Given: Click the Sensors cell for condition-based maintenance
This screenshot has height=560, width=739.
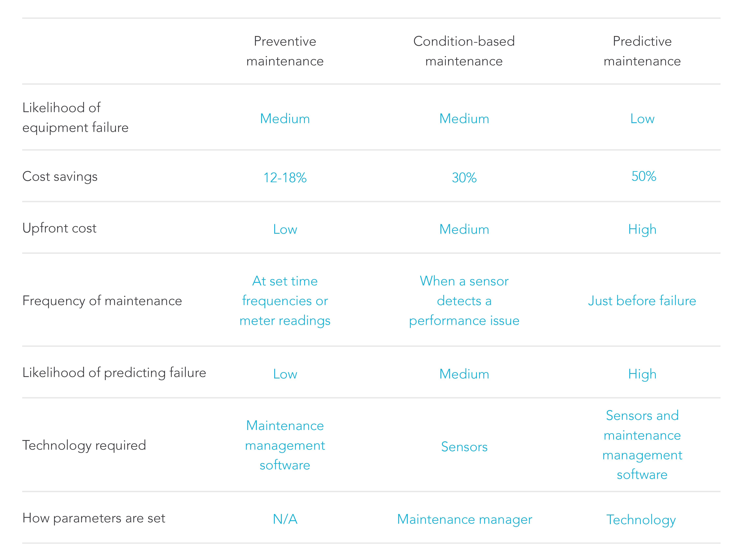Looking at the screenshot, I should point(464,447).
